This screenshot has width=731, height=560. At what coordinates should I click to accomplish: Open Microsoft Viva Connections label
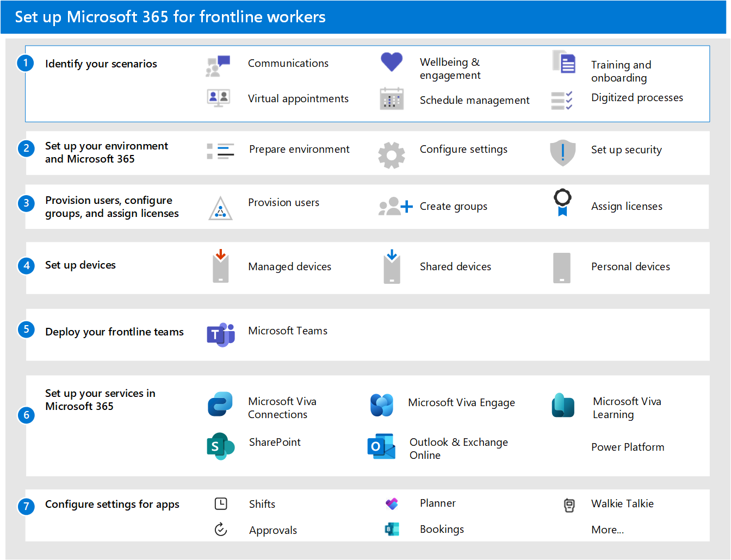click(x=282, y=408)
